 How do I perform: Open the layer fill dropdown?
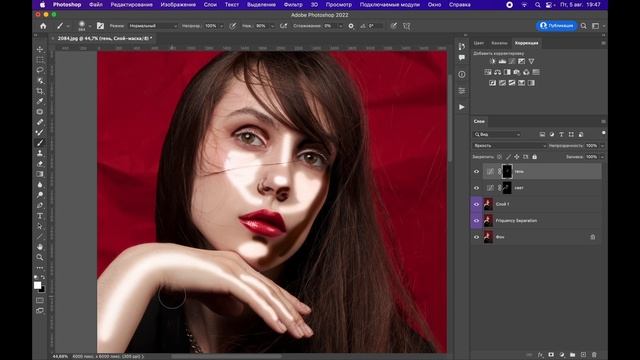click(602, 157)
